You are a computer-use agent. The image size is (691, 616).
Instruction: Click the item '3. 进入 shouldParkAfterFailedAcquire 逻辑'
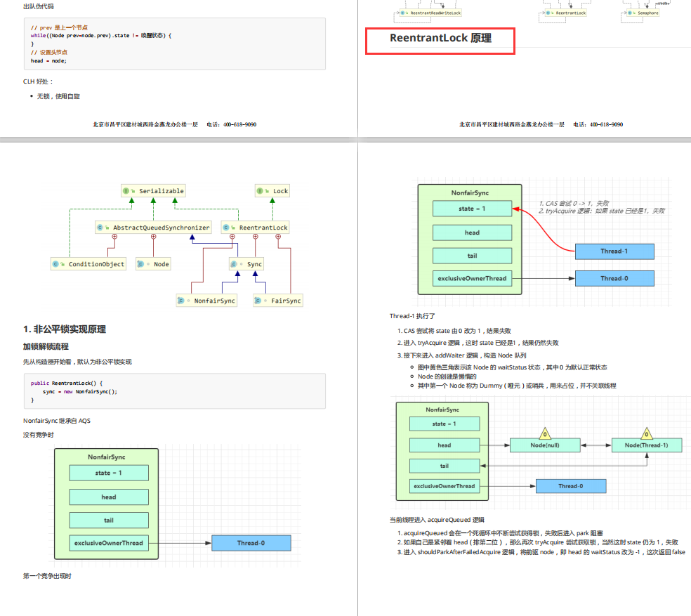pyautogui.click(x=541, y=552)
